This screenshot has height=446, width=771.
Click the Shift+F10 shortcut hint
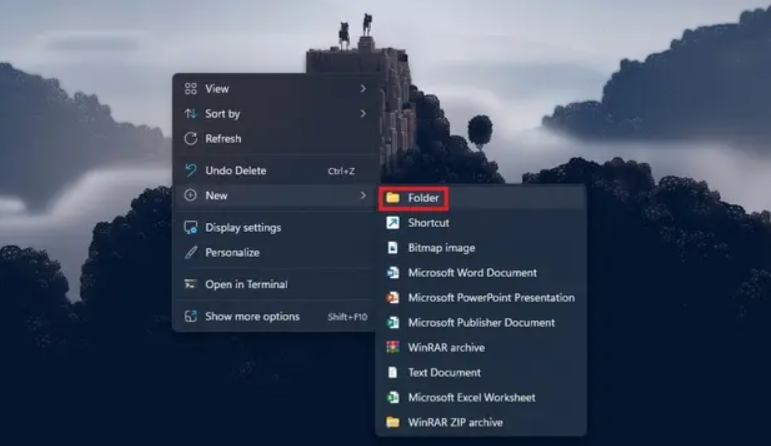(x=348, y=317)
